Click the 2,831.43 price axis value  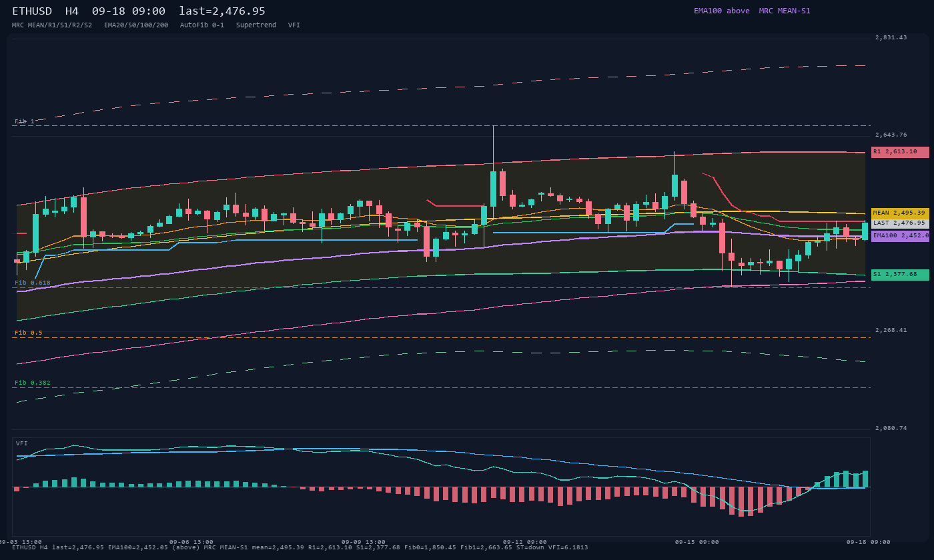(x=891, y=38)
